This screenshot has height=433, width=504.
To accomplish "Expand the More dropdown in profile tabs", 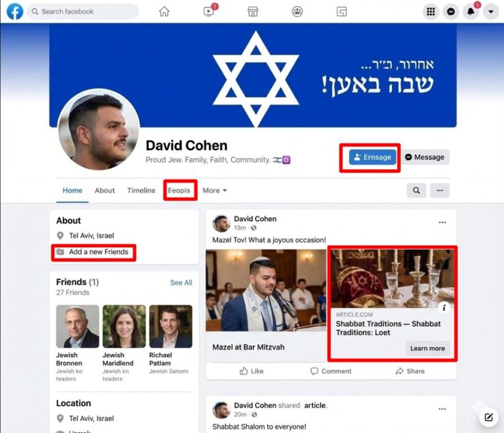I will 215,191.
